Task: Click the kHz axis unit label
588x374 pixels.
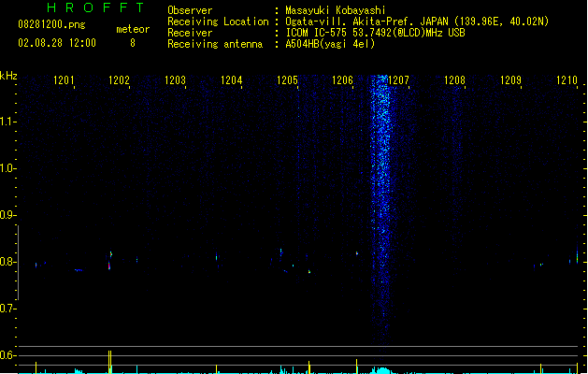Action: 8,76
